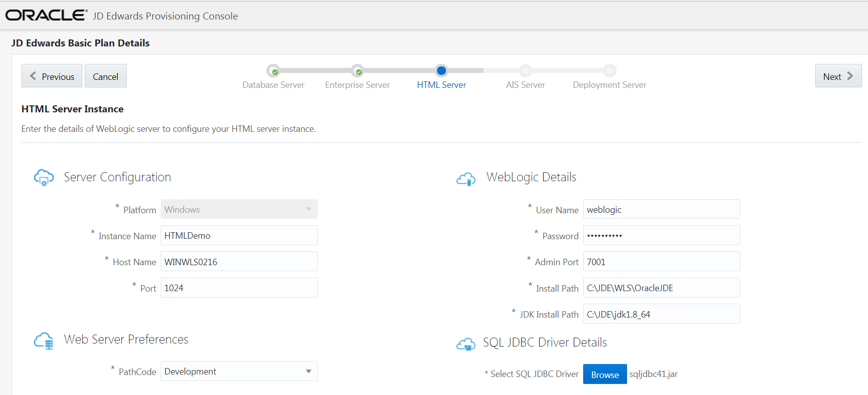
Task: Click the Web Server Preferences heading
Action: 126,340
